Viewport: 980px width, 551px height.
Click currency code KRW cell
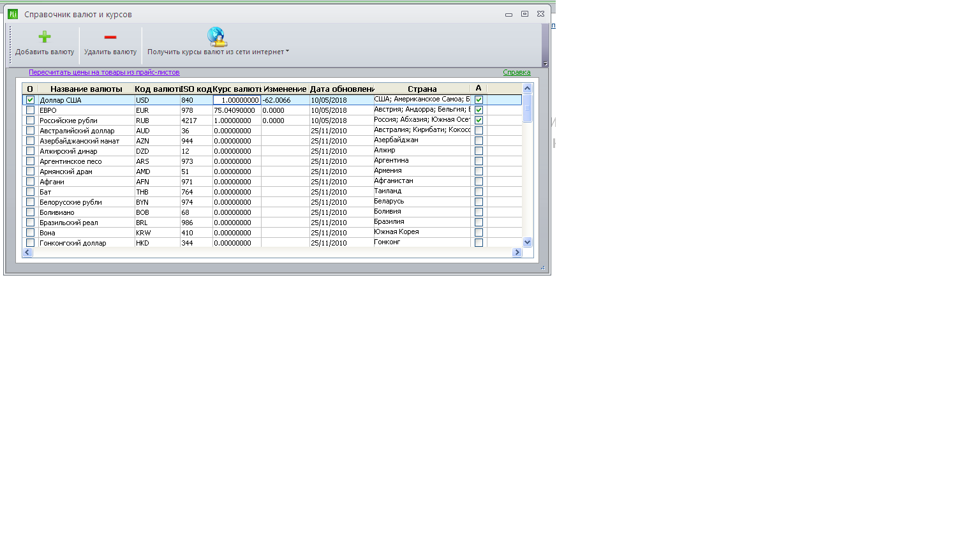tap(157, 233)
